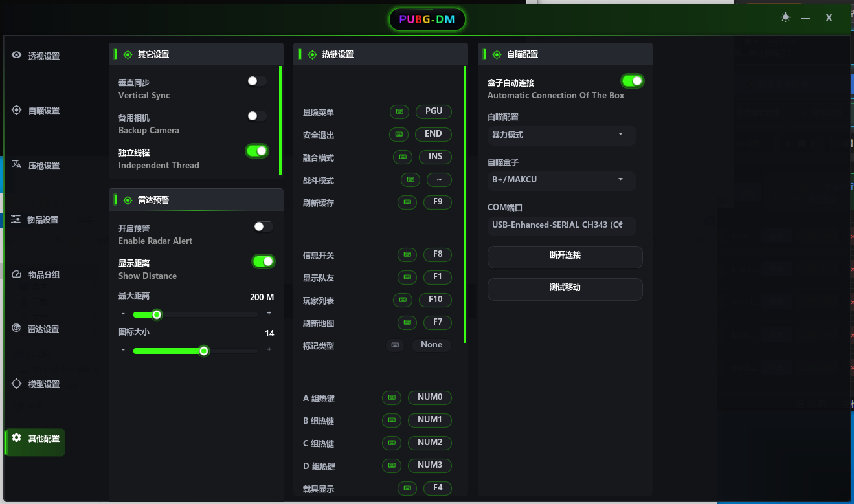Switch to the 雷达设置 section
Viewport: 854px width, 504px height.
pyautogui.click(x=36, y=329)
